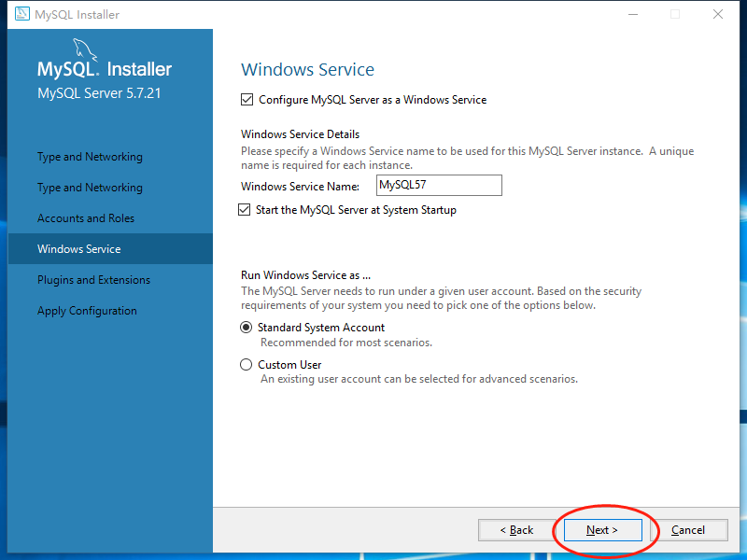The width and height of the screenshot is (747, 560).
Task: Click the Windows Service Details label
Action: coord(300,134)
